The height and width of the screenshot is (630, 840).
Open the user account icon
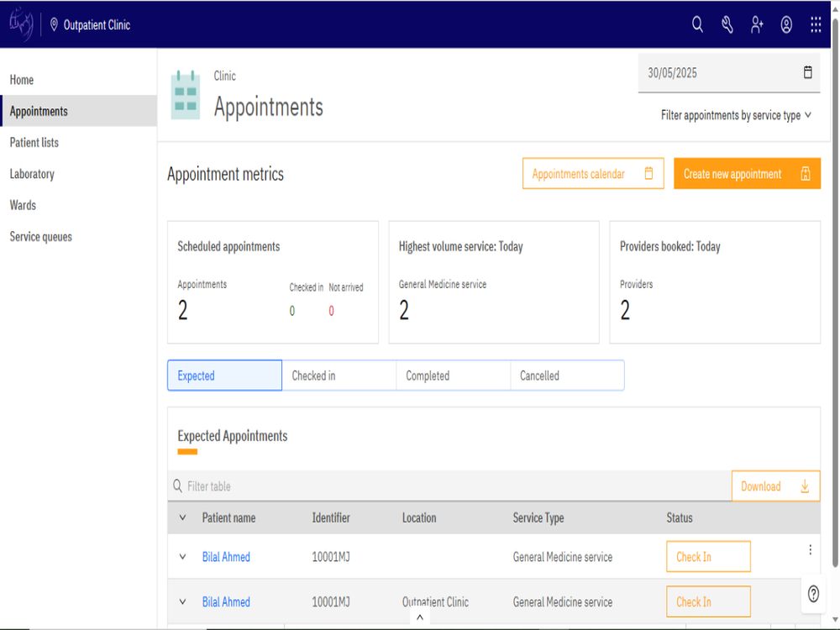click(x=786, y=24)
